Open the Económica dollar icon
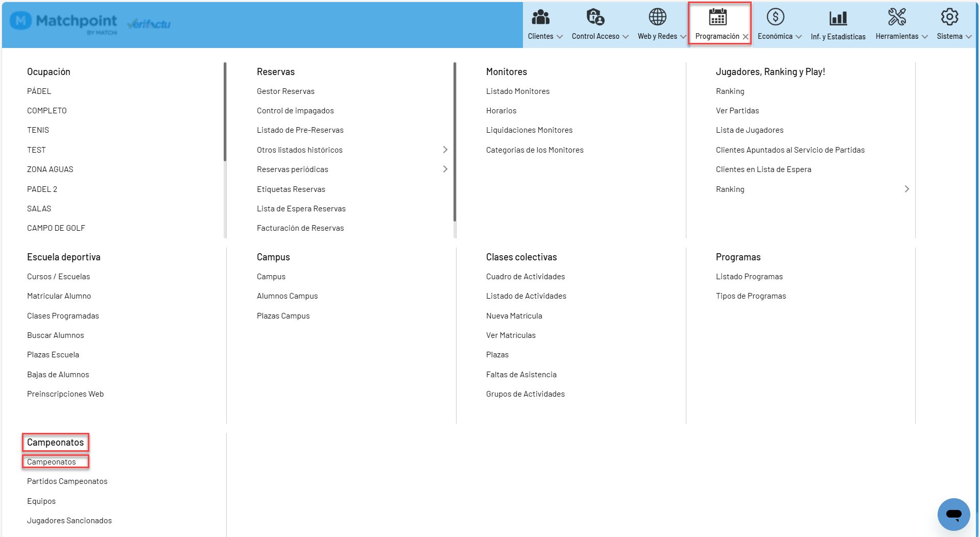Viewport: 980px width, 537px height. (x=775, y=17)
